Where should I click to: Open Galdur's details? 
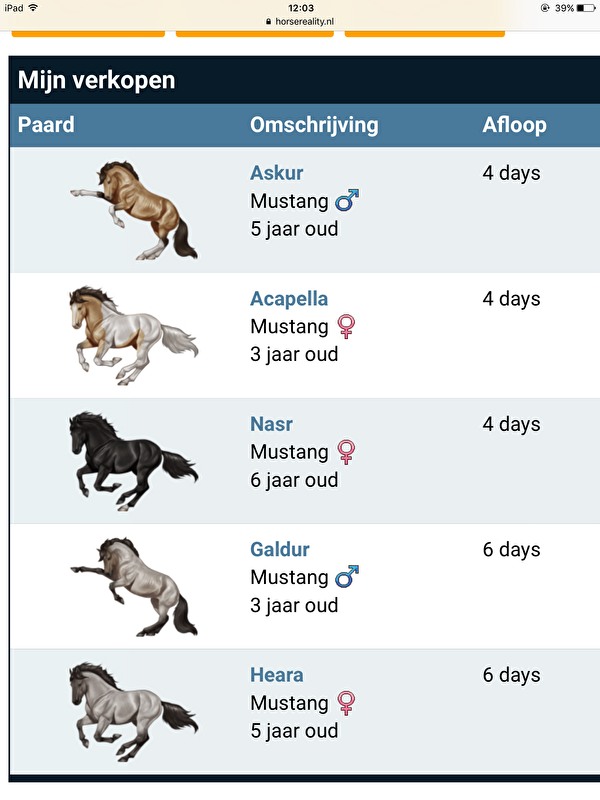pyautogui.click(x=279, y=549)
